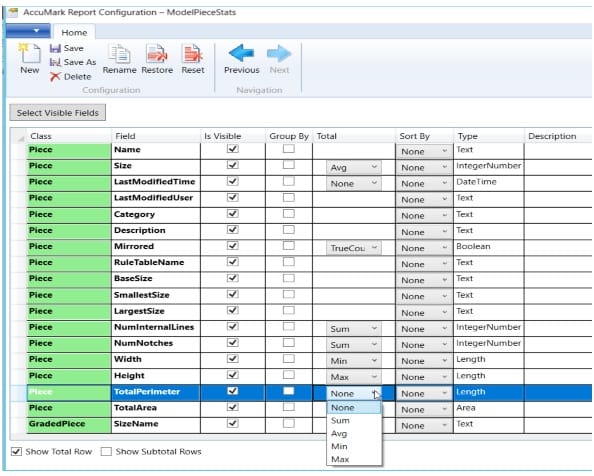This screenshot has height=476, width=594.
Task: Open Total dropdown for Mirrored row
Action: [x=353, y=248]
